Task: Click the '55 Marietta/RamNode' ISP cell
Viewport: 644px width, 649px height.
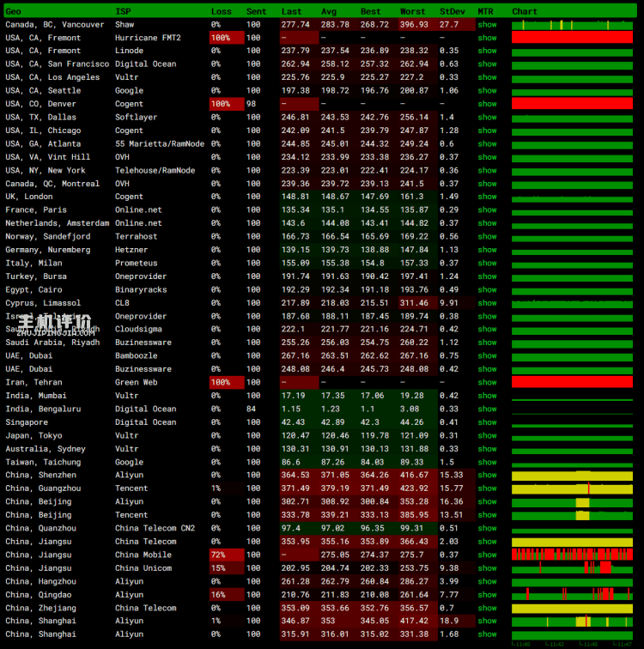Action: coord(160,143)
